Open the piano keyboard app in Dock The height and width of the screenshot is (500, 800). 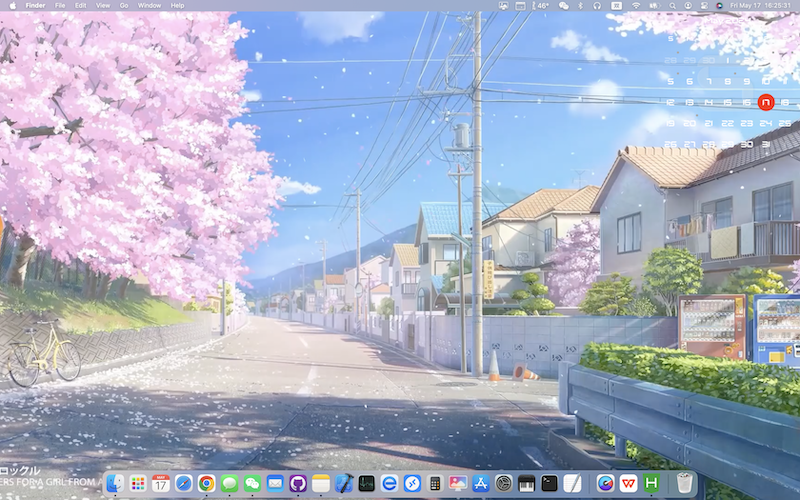point(527,483)
